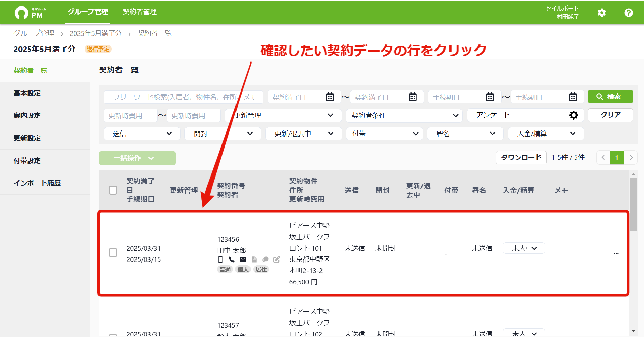This screenshot has width=644, height=337.
Task: Open 入金/精算 filter dropdown
Action: click(546, 134)
